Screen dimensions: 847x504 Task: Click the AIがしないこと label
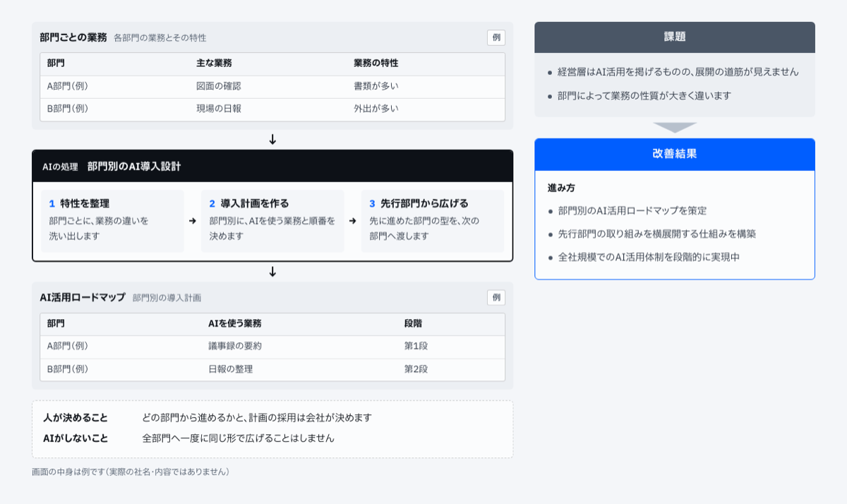[76, 438]
